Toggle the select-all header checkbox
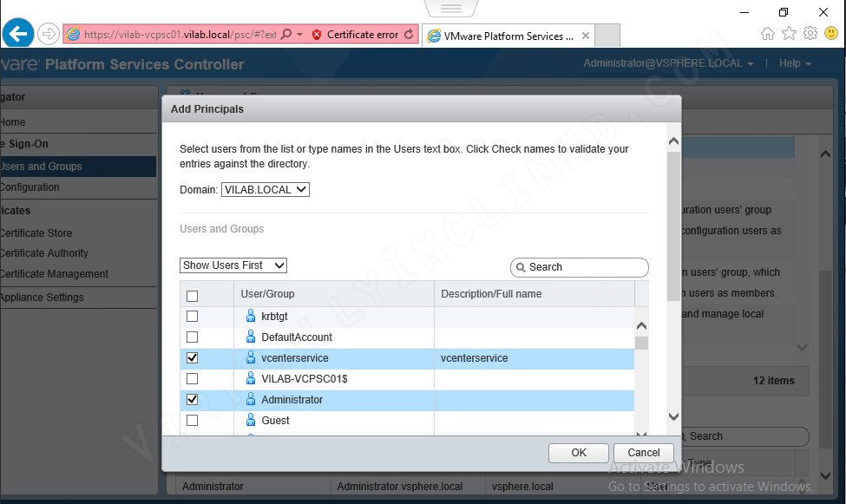The height and width of the screenshot is (504, 846). click(x=192, y=296)
